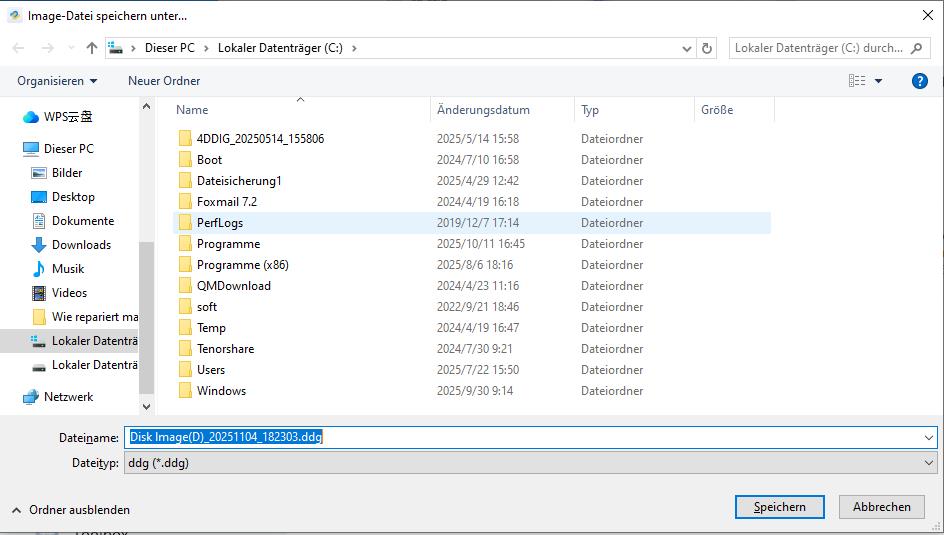Collapse folders with Ordner ausblenden
Screen dimensions: 944x535
pyautogui.click(x=72, y=509)
